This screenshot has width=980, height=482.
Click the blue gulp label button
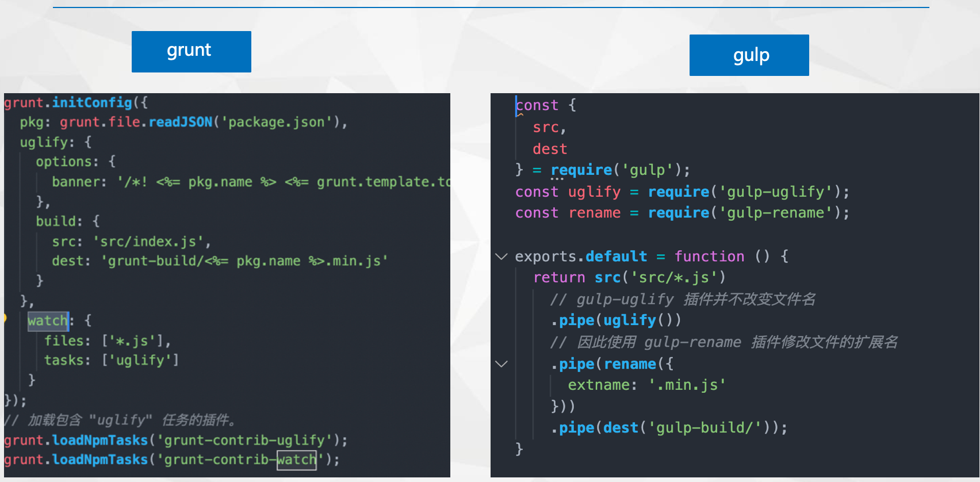[x=749, y=55]
